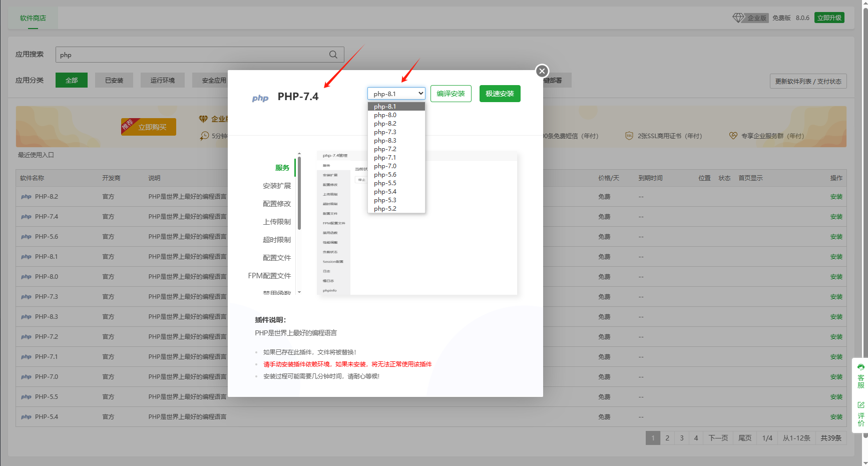Select the 全部 category filter
This screenshot has width=868, height=466.
[72, 80]
